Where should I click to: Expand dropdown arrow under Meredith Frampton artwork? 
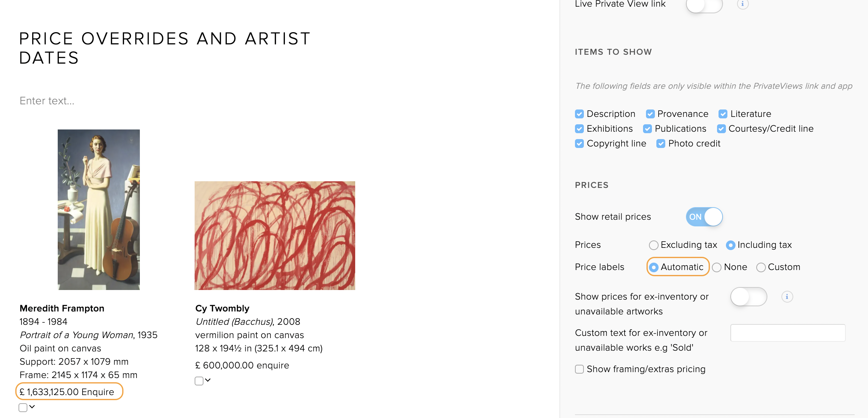coord(32,407)
